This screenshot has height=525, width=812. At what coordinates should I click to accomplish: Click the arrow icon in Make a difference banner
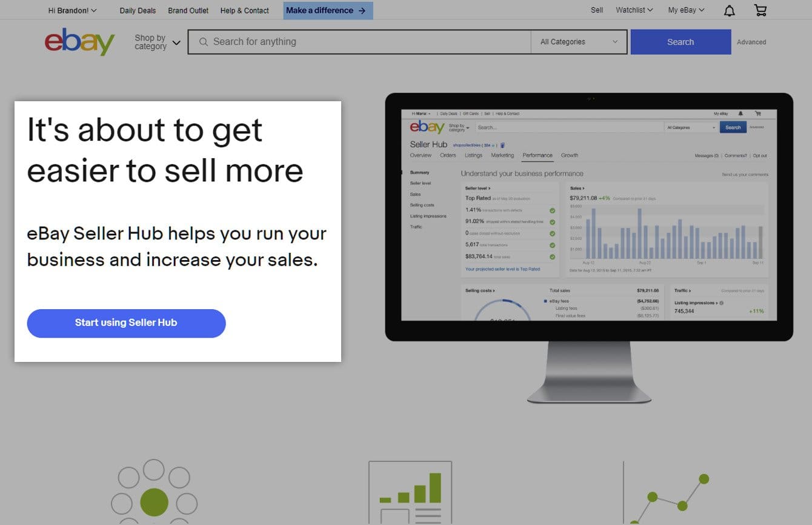click(362, 10)
